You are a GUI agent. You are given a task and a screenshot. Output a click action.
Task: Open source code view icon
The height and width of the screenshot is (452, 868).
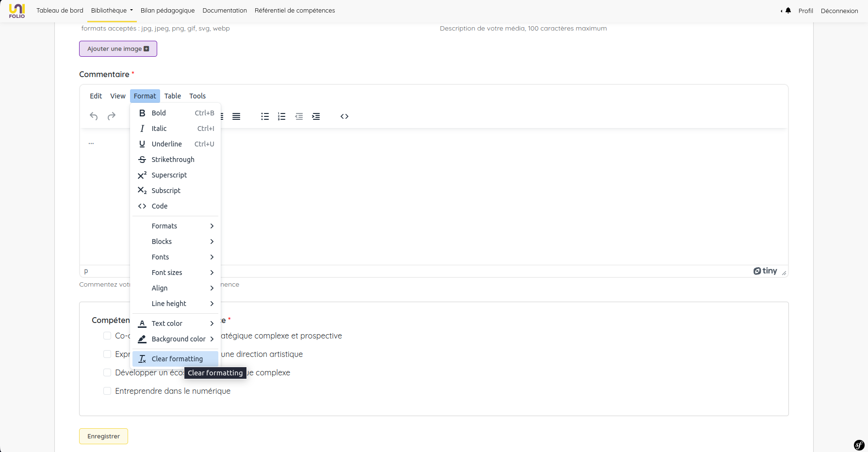coord(344,116)
